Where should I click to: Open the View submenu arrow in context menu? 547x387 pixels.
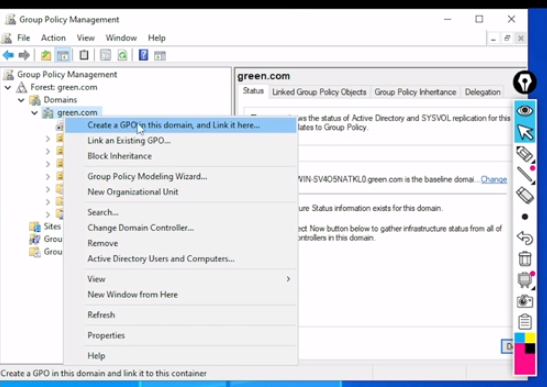[x=288, y=279]
